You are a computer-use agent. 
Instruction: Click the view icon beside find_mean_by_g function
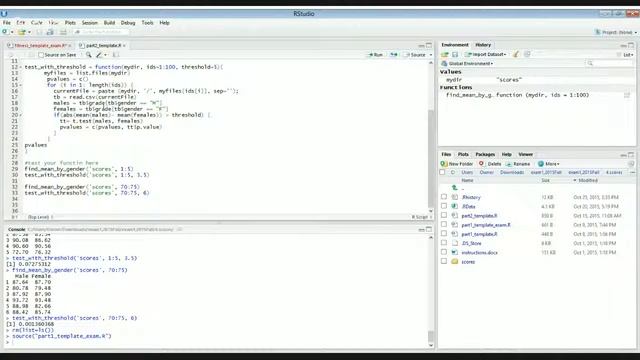627,95
